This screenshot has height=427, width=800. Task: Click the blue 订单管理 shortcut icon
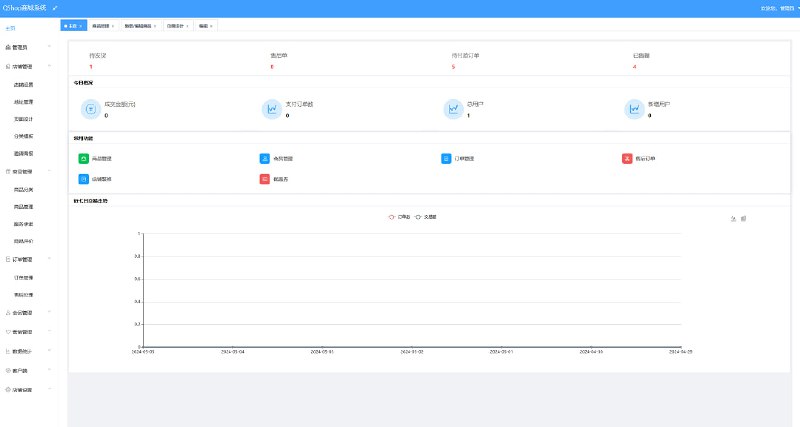446,158
